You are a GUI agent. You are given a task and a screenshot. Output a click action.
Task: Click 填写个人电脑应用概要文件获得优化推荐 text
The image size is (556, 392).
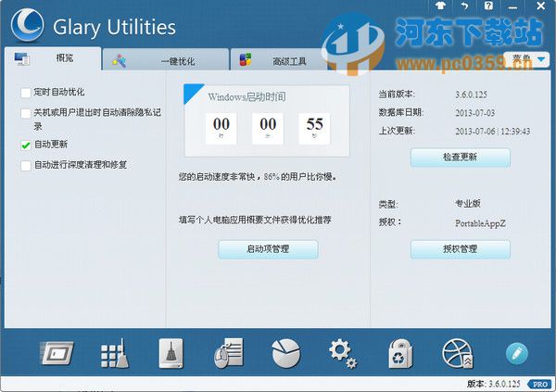point(256,220)
